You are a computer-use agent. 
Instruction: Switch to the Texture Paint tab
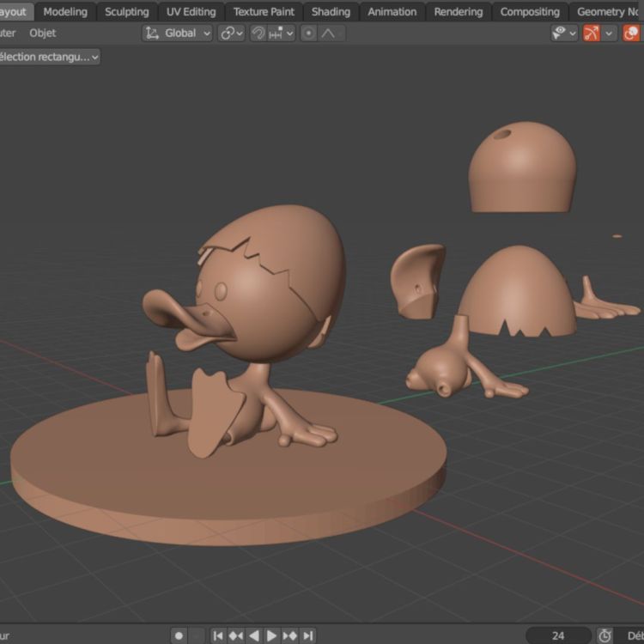click(x=264, y=12)
